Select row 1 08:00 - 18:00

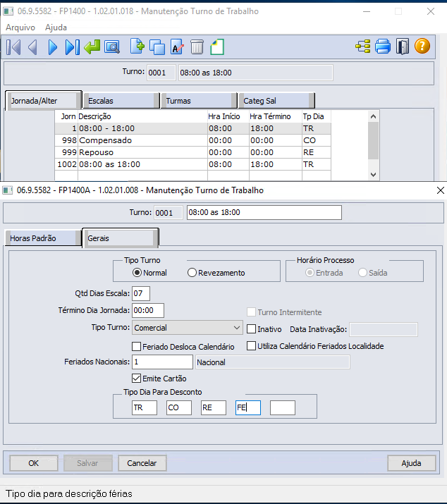coord(192,128)
